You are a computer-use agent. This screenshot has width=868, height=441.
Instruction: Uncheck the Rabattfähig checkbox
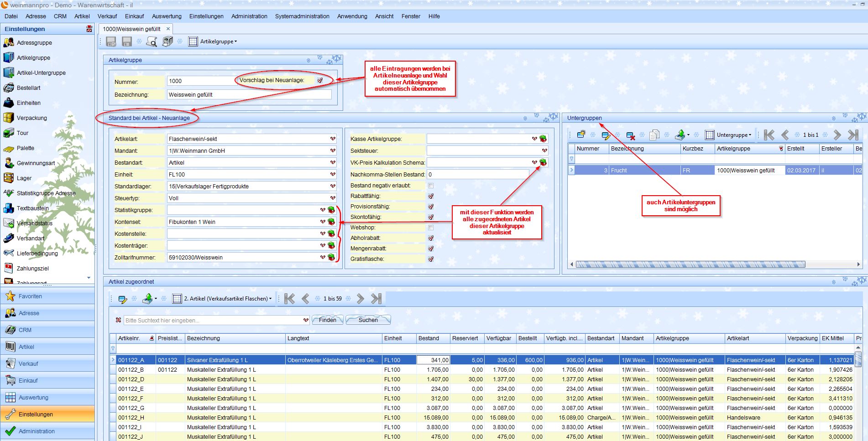point(431,196)
